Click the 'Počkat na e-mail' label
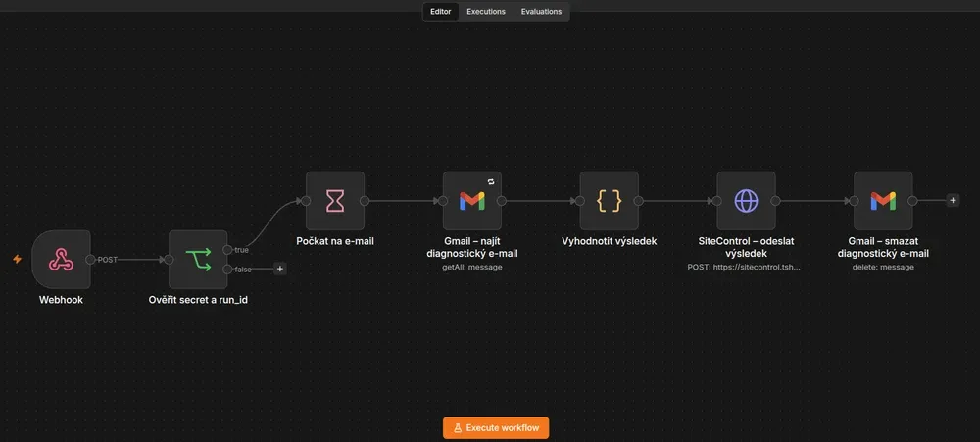980x442 pixels. click(335, 241)
